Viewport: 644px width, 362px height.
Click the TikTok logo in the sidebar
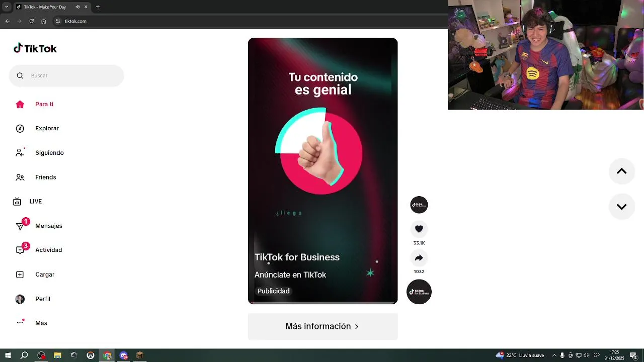(x=35, y=48)
